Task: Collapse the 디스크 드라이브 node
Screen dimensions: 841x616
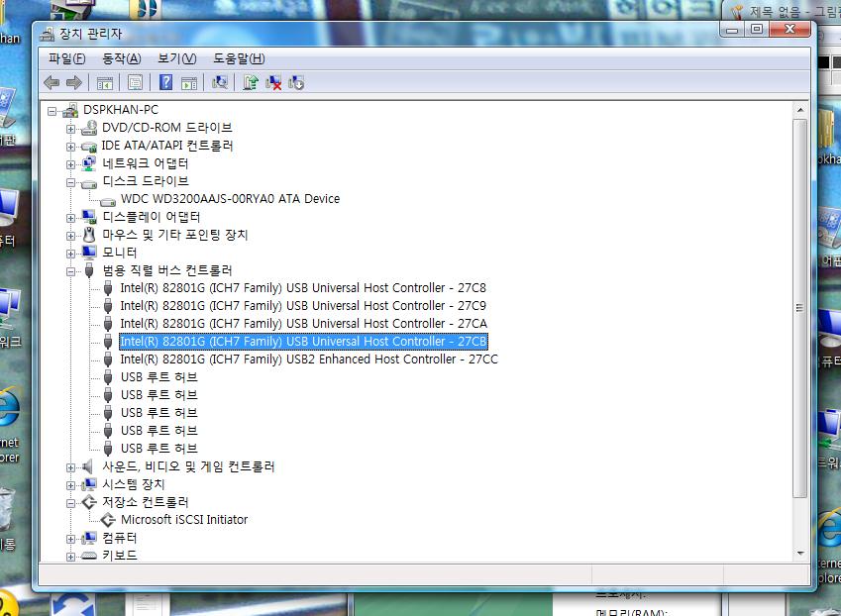Action: pos(70,182)
